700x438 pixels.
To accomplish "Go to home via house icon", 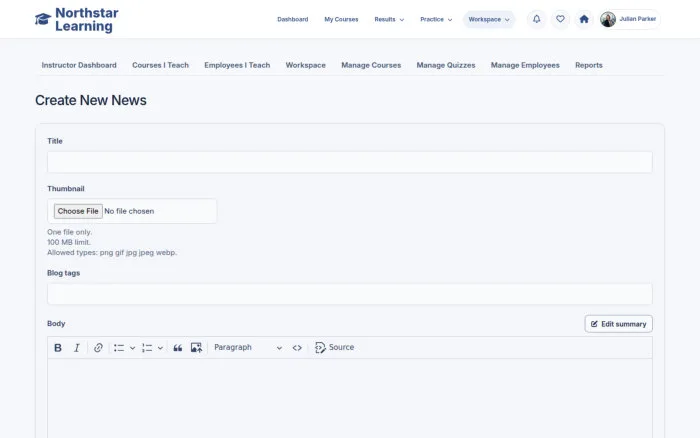I will point(584,19).
